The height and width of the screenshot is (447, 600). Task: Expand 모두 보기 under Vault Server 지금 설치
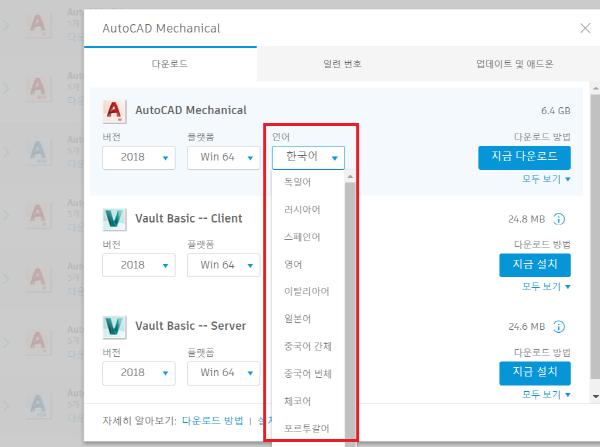pos(546,394)
